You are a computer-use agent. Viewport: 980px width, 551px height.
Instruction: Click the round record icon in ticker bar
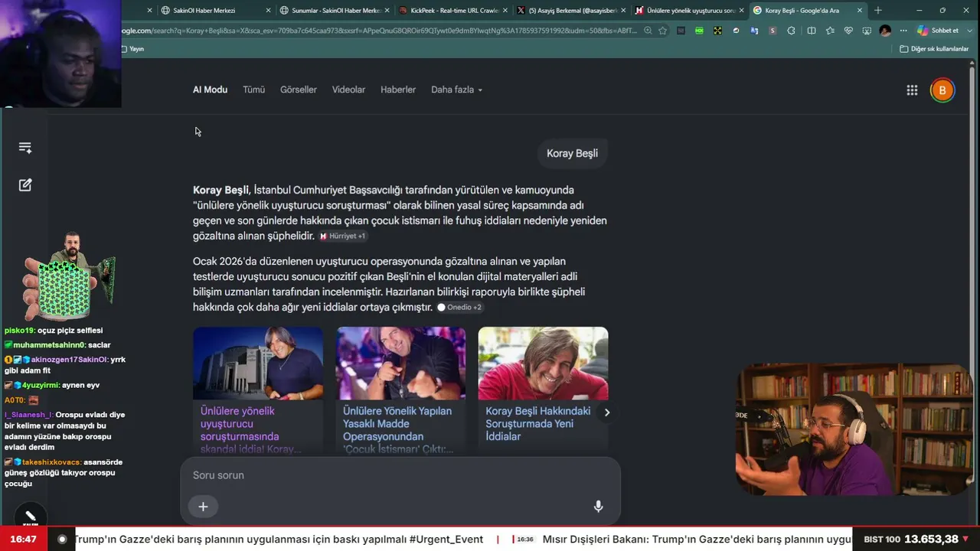coord(62,540)
